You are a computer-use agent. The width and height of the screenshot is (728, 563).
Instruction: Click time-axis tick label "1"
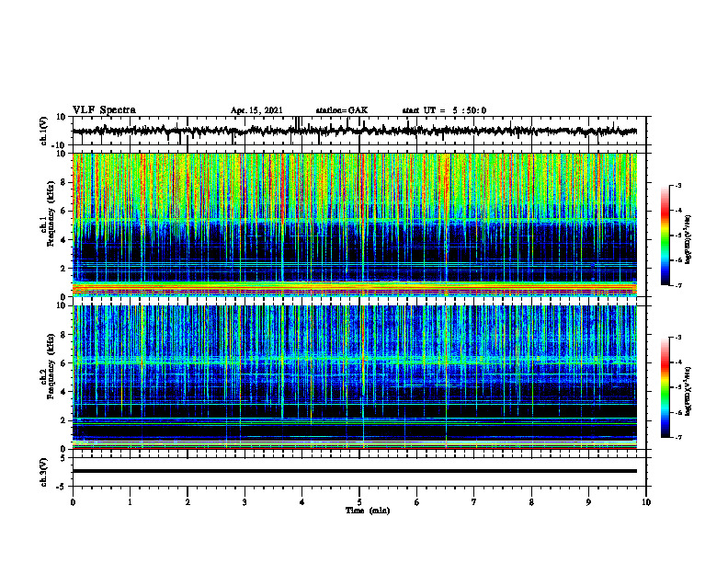pos(130,502)
